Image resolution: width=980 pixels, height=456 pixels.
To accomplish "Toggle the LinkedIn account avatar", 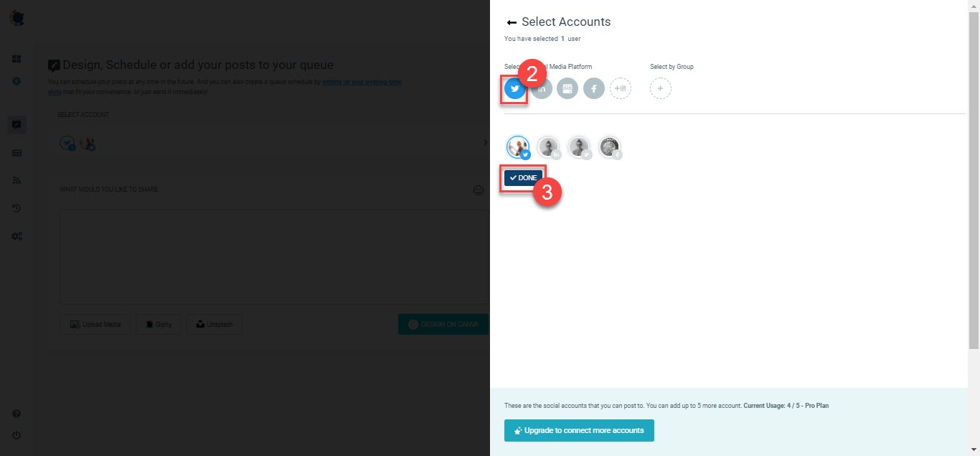I will coord(549,147).
